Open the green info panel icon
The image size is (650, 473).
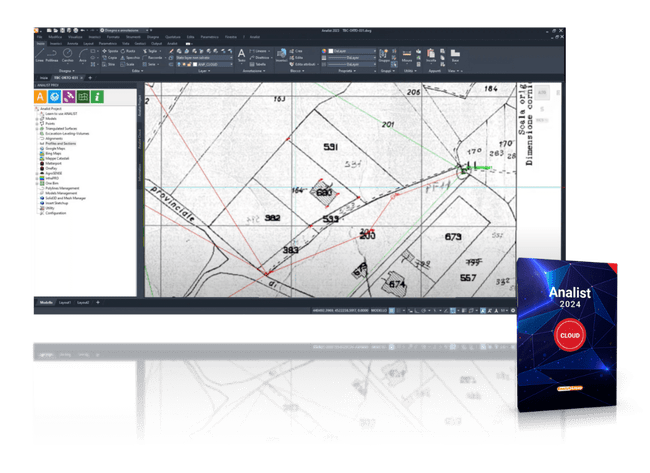tap(97, 97)
